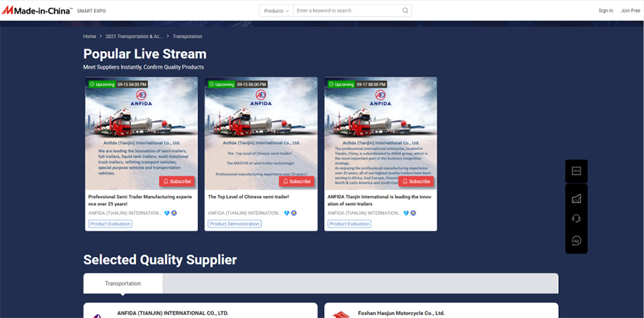Click Sign In link
The height and width of the screenshot is (318, 644).
[x=605, y=11]
